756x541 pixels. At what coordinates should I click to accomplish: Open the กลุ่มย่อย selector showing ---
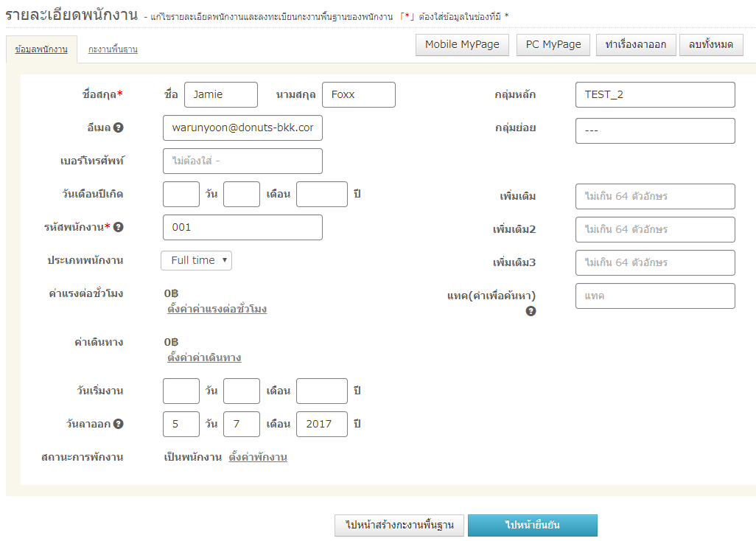654,130
